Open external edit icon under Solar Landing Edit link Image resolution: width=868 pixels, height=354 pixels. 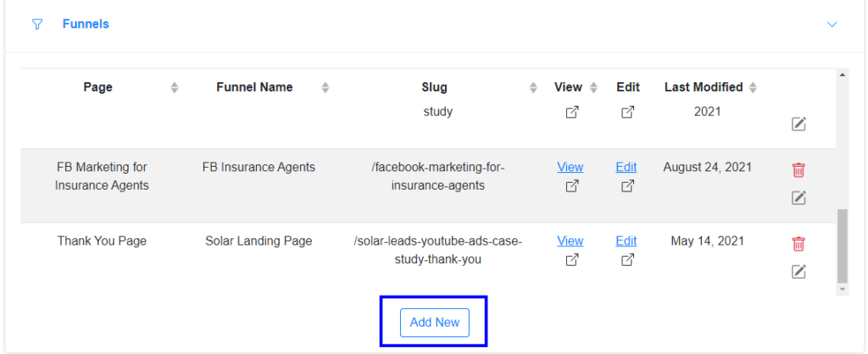click(627, 260)
